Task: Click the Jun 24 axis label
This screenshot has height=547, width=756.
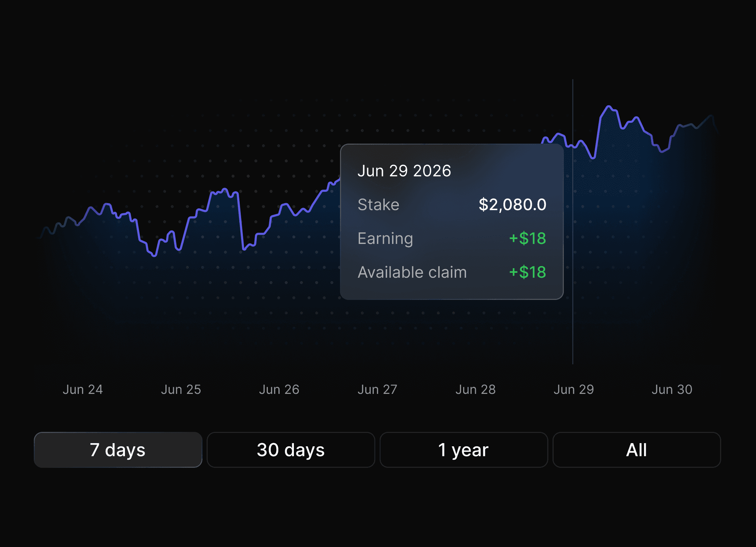Action: point(83,390)
